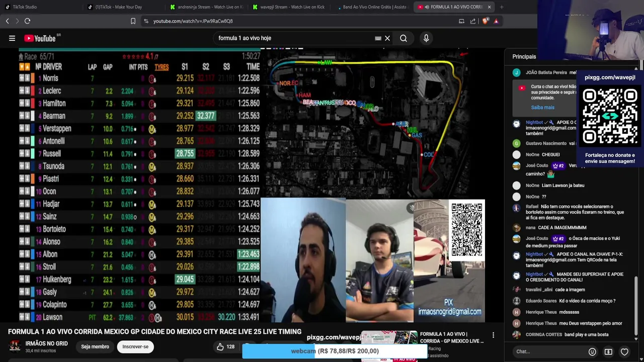Switch to andreninja Stream Kick tab
Viewport: 644px width, 362px height.
click(x=207, y=7)
